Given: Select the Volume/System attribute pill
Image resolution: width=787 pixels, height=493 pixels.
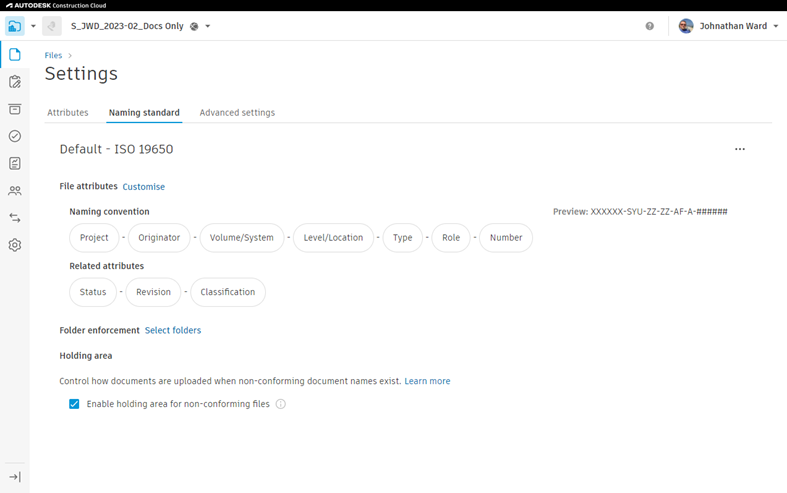Looking at the screenshot, I should tap(242, 237).
